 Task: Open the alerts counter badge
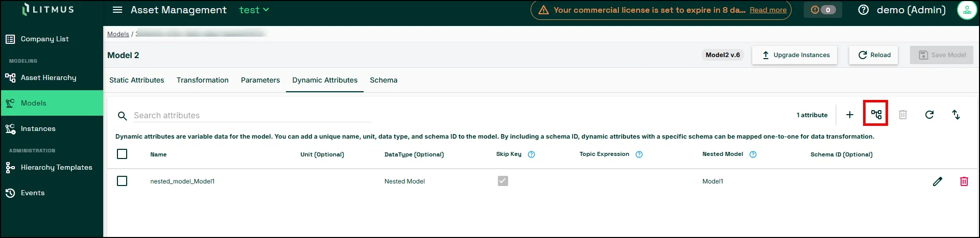click(823, 10)
